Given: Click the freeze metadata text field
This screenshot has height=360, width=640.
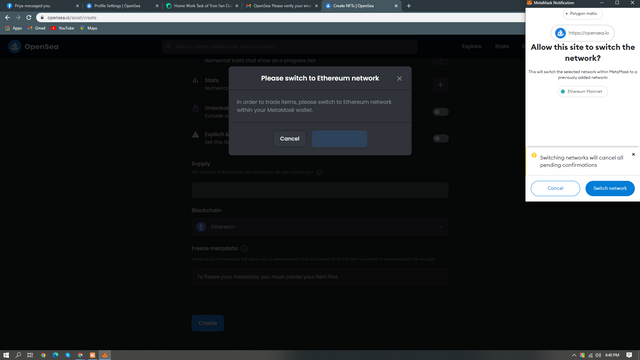Looking at the screenshot, I should coord(320,277).
